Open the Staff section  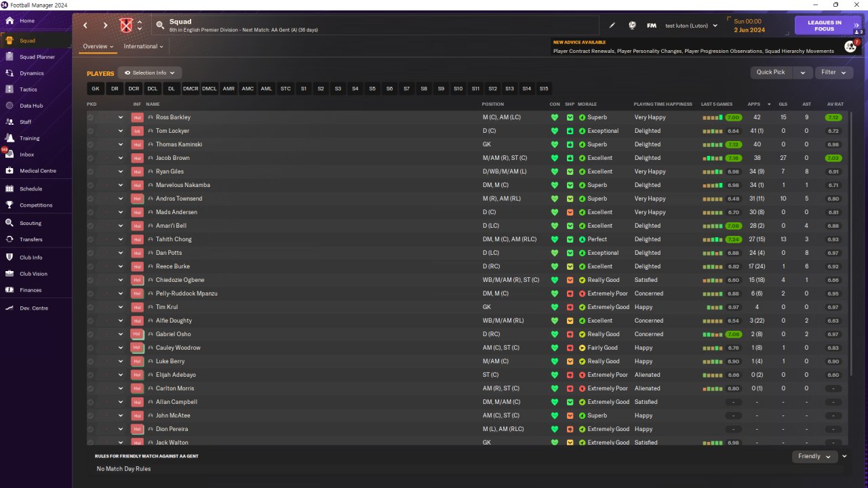click(x=26, y=122)
